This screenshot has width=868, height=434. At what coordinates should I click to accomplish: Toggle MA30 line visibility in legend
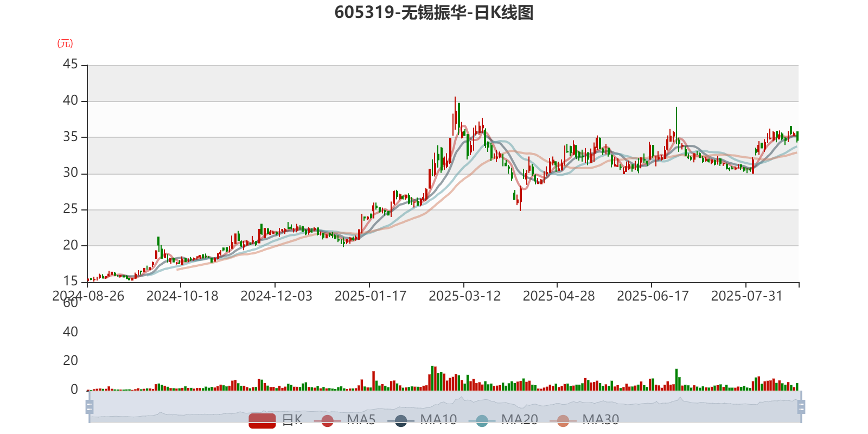click(x=584, y=420)
